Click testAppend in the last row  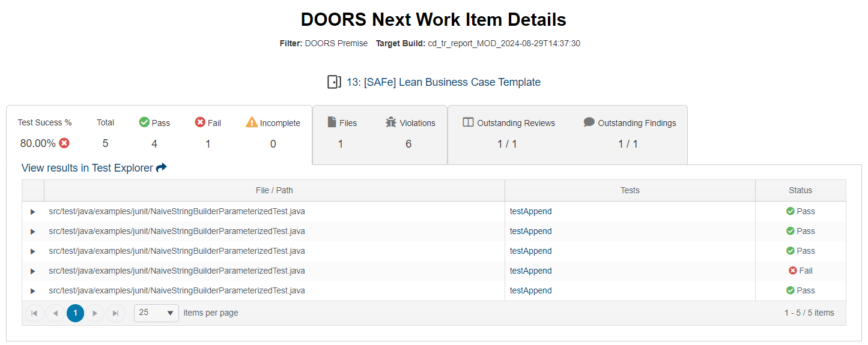pos(530,290)
